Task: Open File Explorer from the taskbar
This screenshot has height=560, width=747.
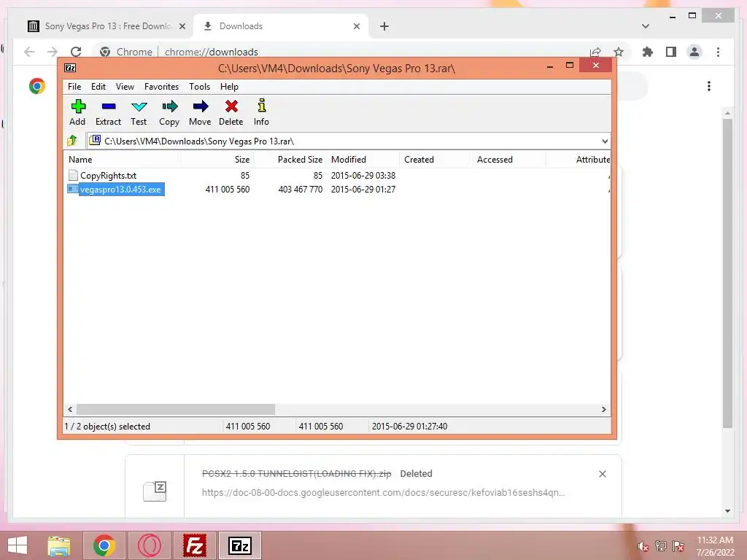Action: pyautogui.click(x=58, y=545)
